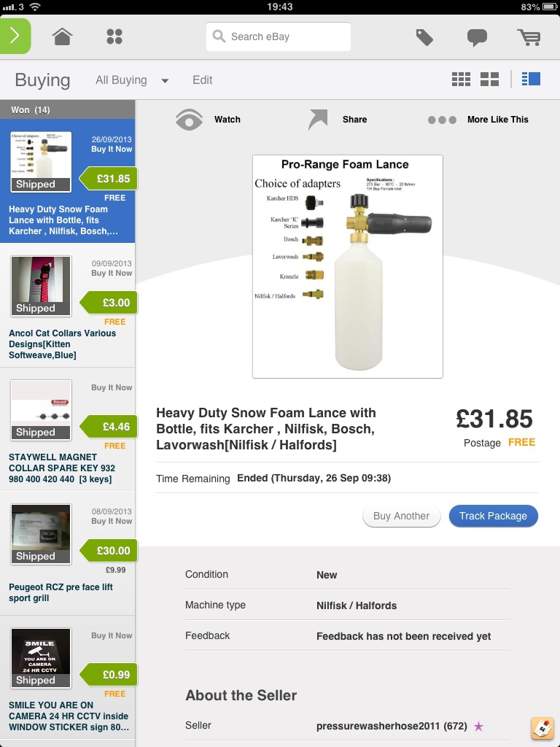Tap the orange tag icon bottom corner
This screenshot has width=560, height=747.
(x=542, y=728)
